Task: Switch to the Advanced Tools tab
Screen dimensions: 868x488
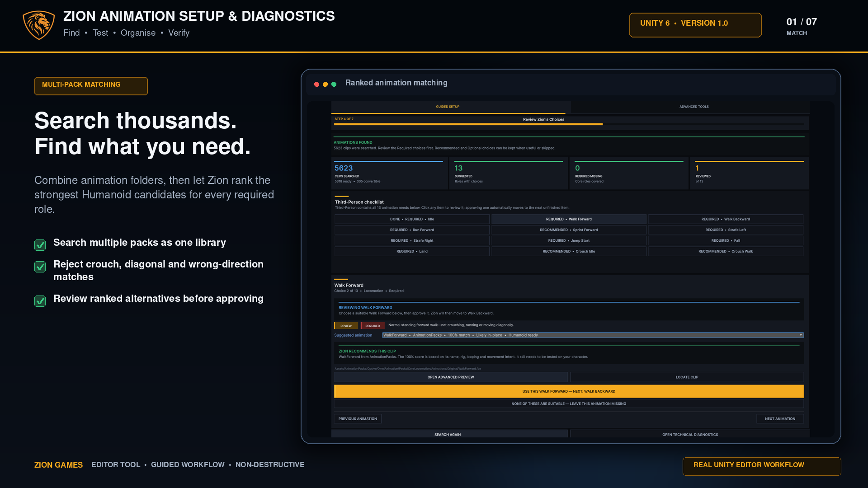Action: pos(694,107)
